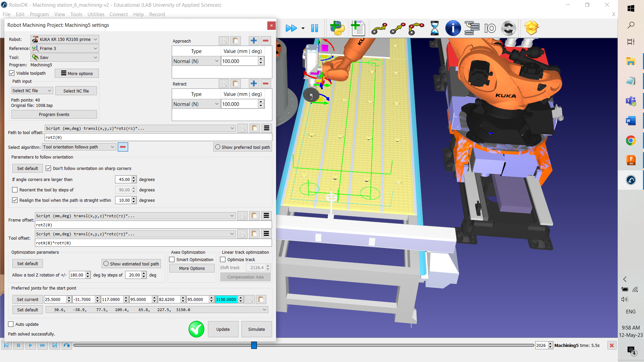Add a new Approach entry with plus icon

(254, 41)
